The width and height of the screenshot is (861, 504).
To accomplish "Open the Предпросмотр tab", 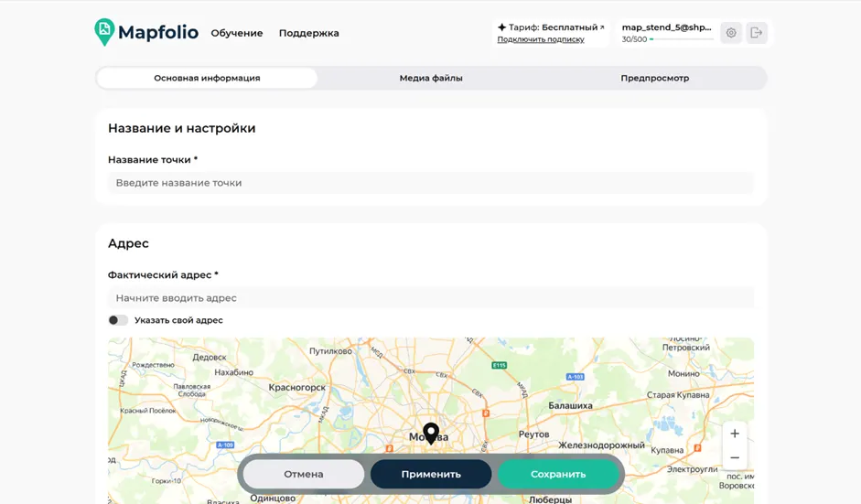I will click(654, 78).
